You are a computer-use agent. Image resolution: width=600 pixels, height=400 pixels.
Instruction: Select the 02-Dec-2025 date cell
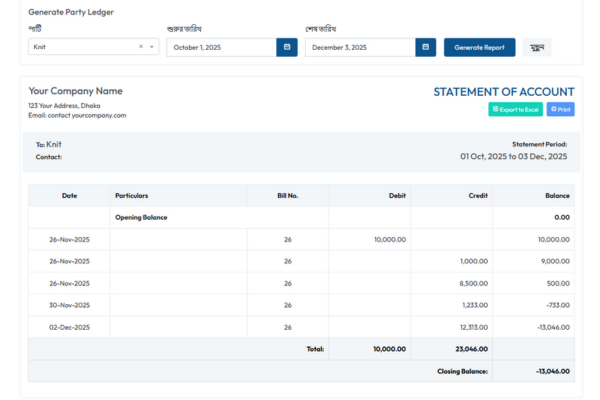pos(69,327)
